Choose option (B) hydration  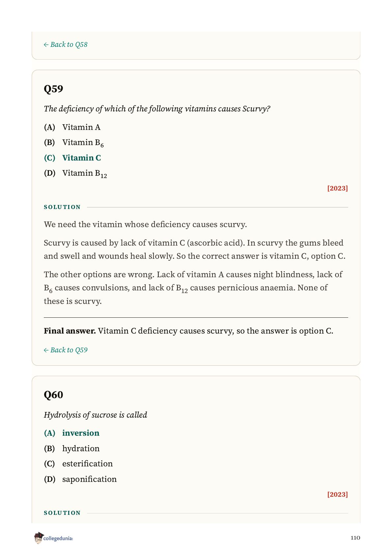coord(71,449)
